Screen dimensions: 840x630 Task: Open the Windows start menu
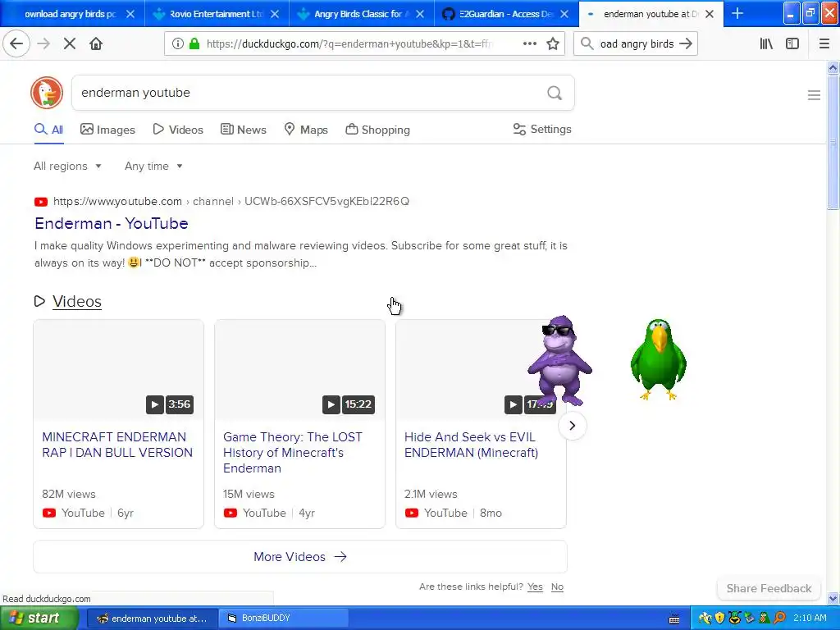[39, 619]
